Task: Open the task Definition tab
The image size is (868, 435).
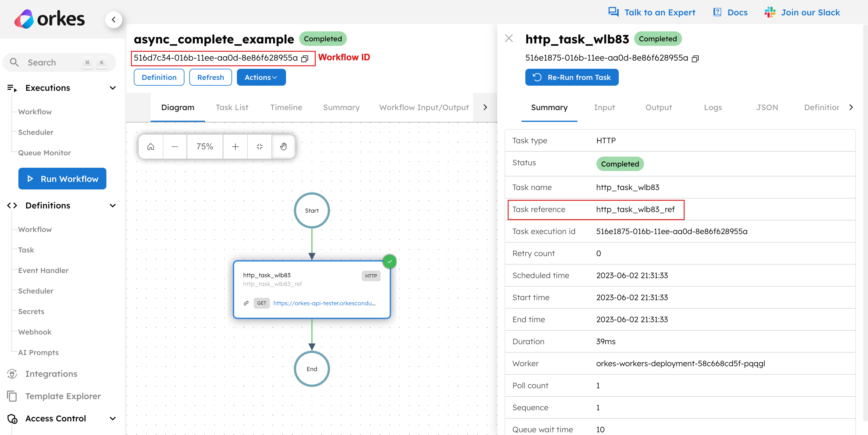Action: 821,107
